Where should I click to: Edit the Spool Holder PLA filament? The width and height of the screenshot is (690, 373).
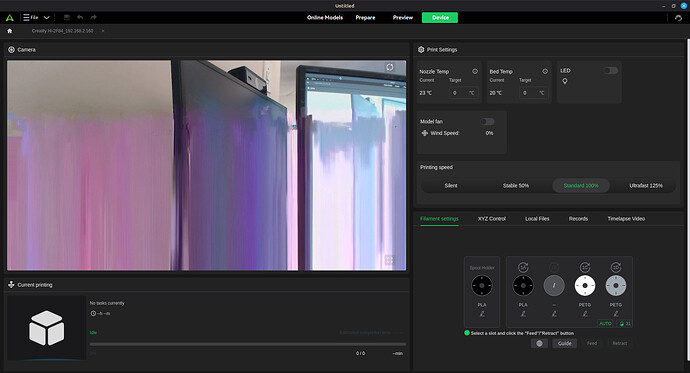(x=482, y=314)
